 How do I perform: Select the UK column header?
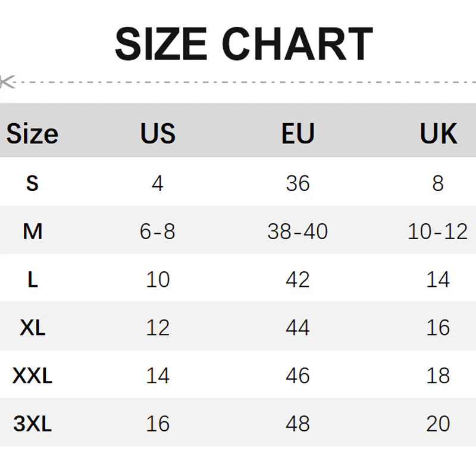click(439, 133)
